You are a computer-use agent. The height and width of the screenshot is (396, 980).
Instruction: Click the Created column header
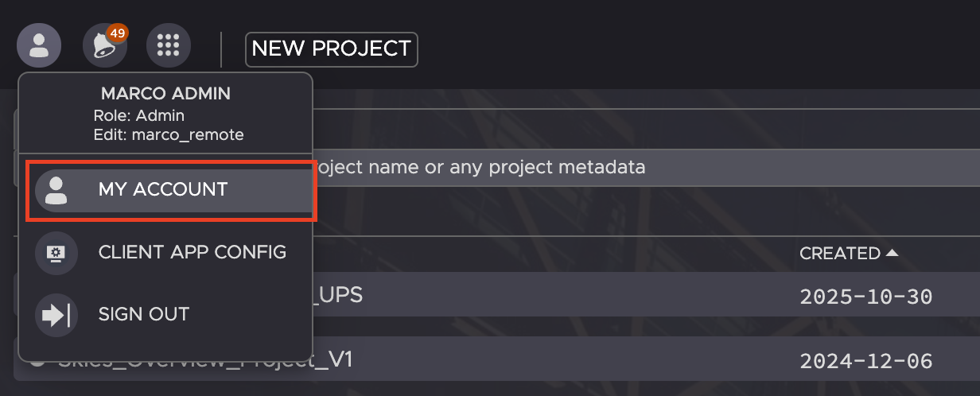[x=839, y=254]
